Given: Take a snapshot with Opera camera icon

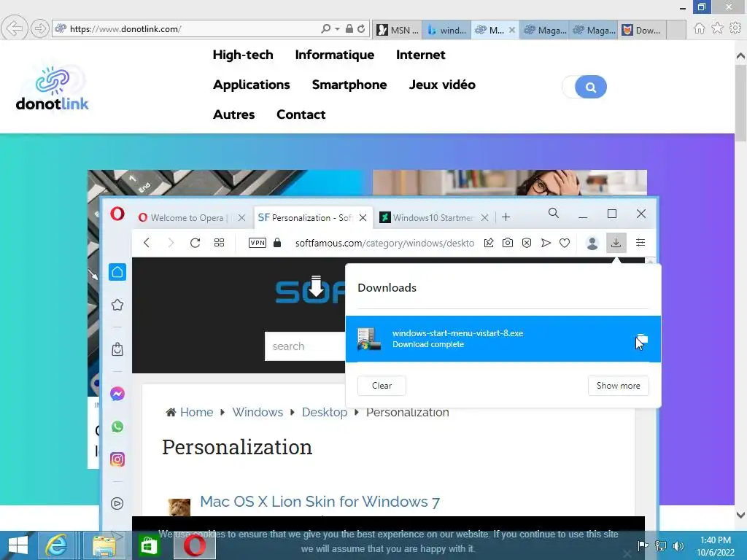Looking at the screenshot, I should (x=508, y=243).
